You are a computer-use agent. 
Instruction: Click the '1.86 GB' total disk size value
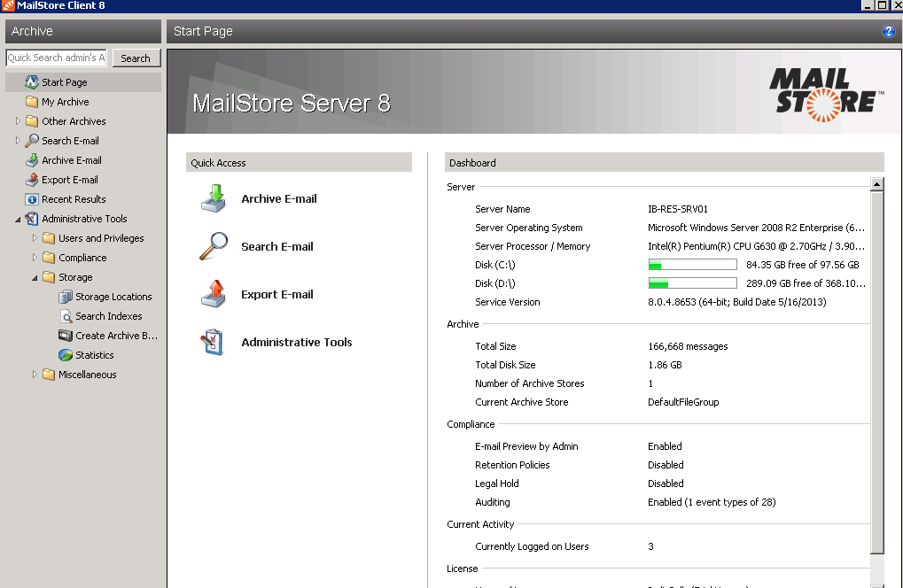[665, 365]
